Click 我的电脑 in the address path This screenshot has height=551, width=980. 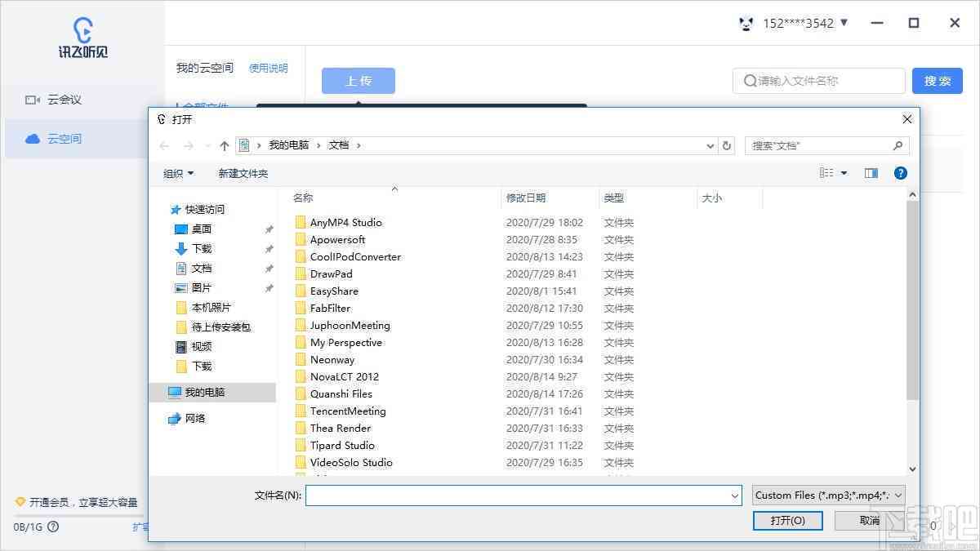click(x=289, y=145)
